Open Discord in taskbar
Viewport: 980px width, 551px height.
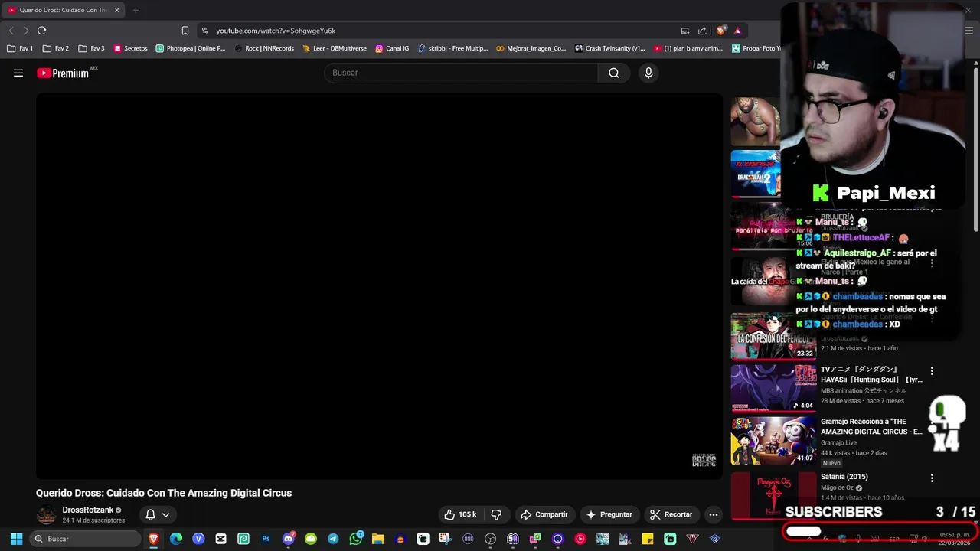[x=289, y=539]
